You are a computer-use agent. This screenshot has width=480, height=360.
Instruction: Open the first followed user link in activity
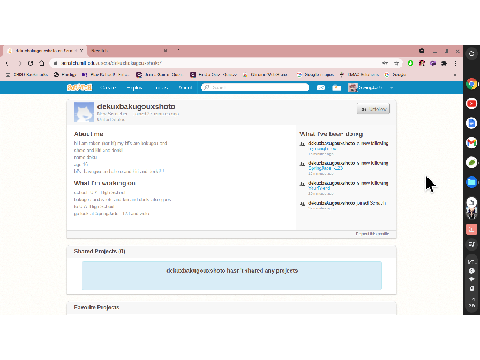pos(322,149)
